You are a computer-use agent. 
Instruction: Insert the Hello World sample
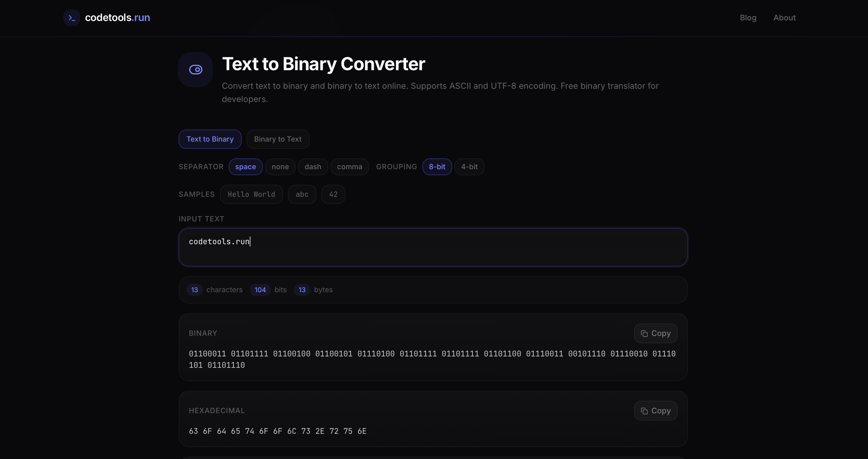pyautogui.click(x=251, y=194)
